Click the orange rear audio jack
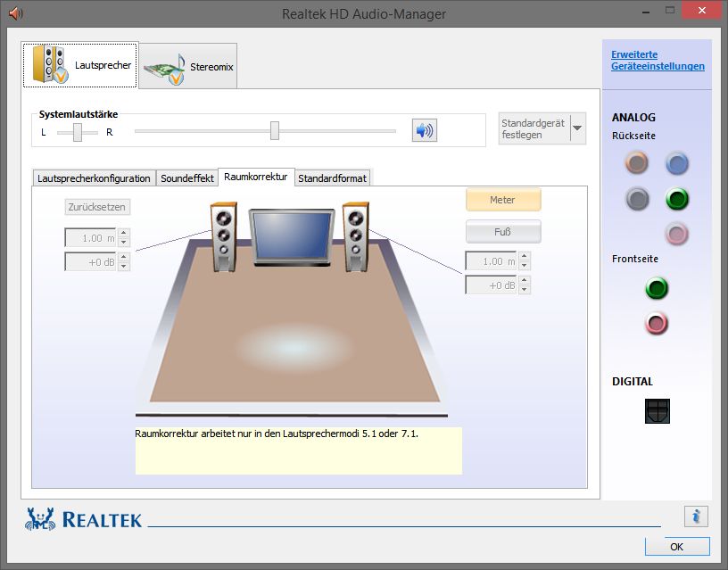728x570 pixels. click(x=636, y=162)
